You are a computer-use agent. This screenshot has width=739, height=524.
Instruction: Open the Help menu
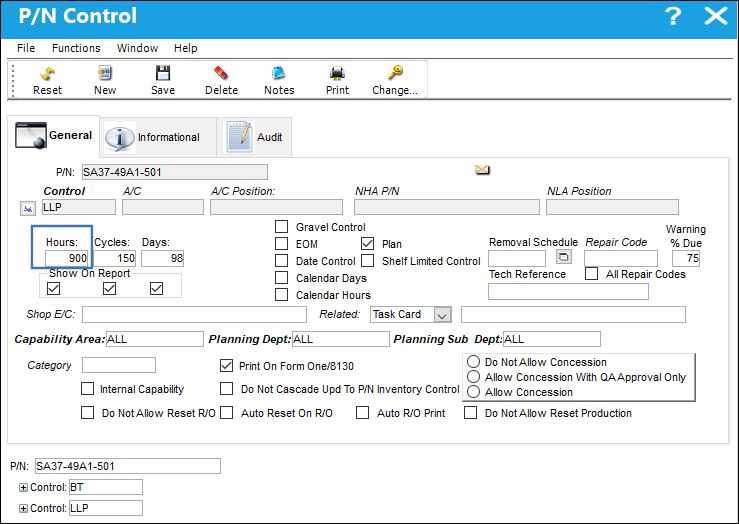coord(185,48)
